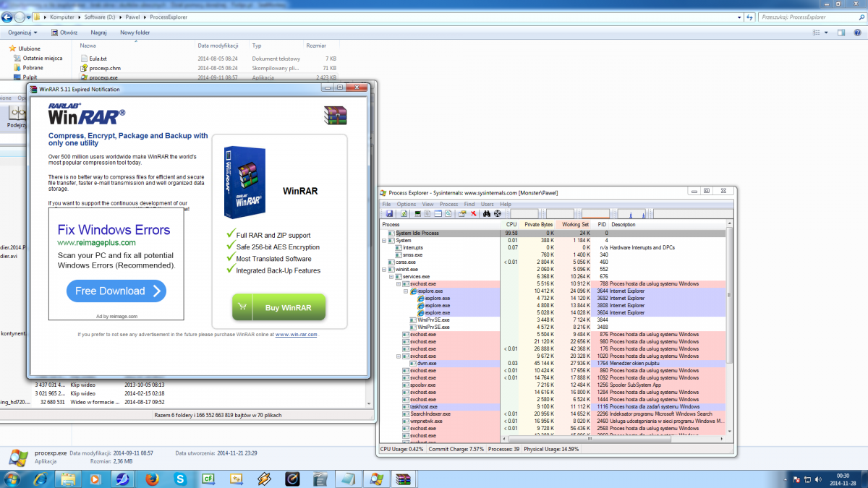
Task: Click the Save icon in Process Explorer toolbar
Action: click(389, 214)
